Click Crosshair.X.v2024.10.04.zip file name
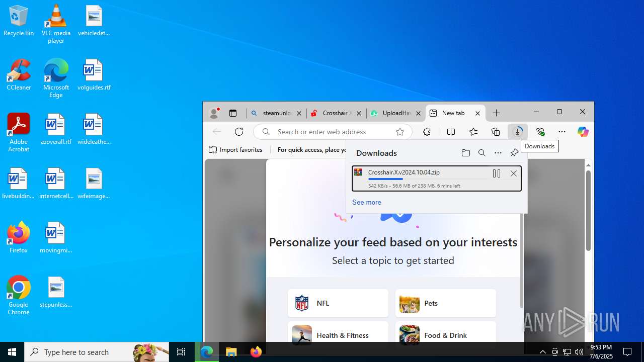 point(404,172)
